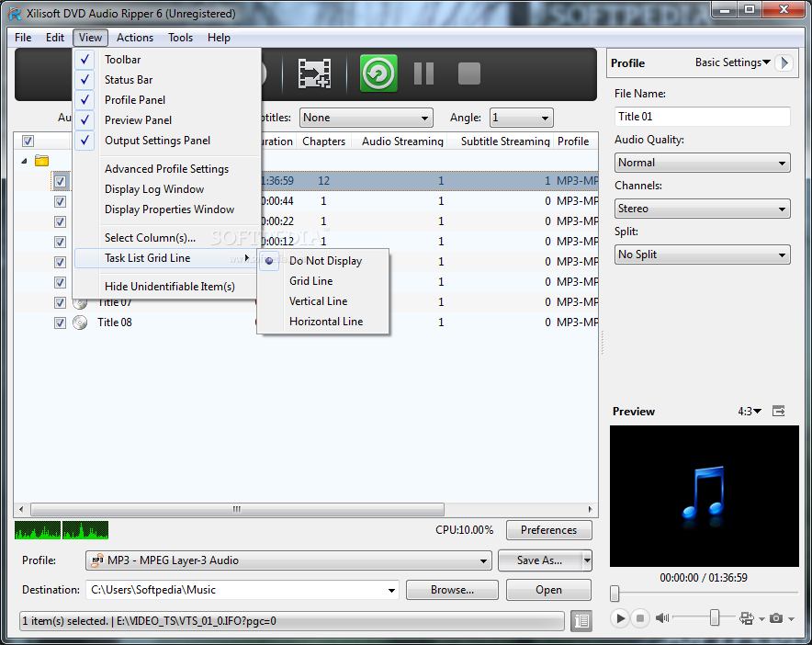Open the Destination path dropdown
This screenshot has width=812, height=645.
coord(392,590)
